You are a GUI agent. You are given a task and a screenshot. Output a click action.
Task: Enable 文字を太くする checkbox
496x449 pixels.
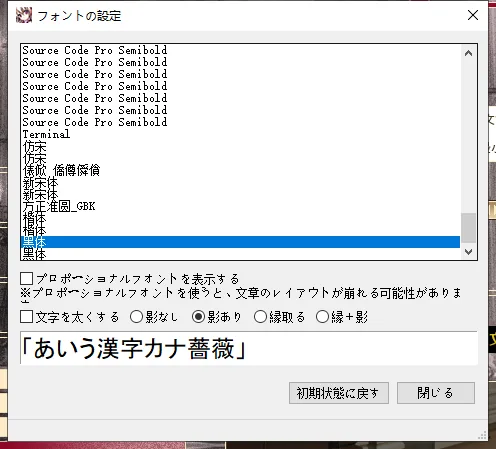[27, 317]
